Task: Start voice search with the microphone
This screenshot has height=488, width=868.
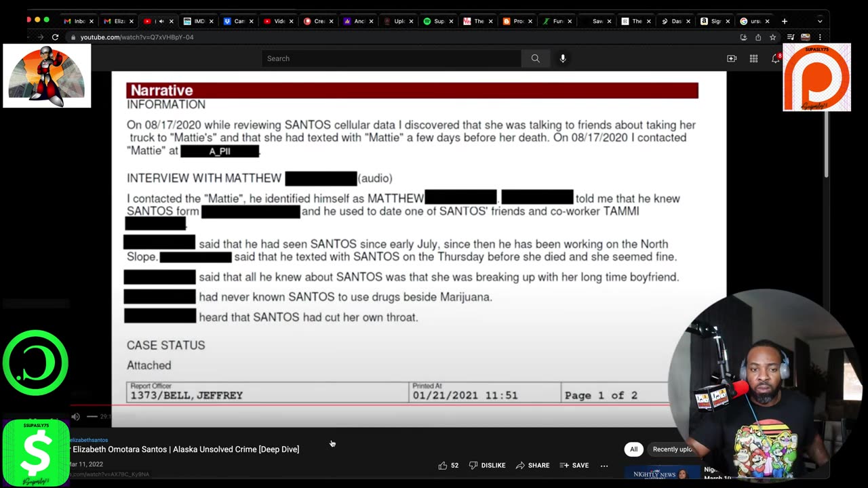Action: (563, 58)
